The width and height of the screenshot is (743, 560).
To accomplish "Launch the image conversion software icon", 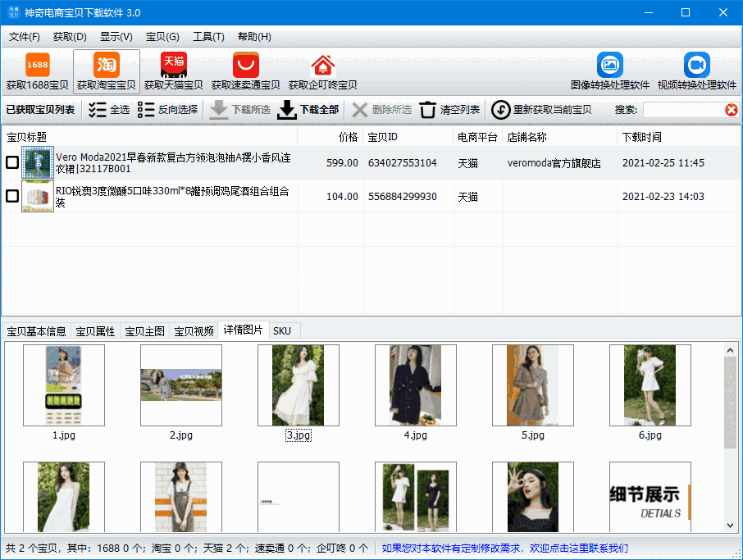I will pos(610,65).
